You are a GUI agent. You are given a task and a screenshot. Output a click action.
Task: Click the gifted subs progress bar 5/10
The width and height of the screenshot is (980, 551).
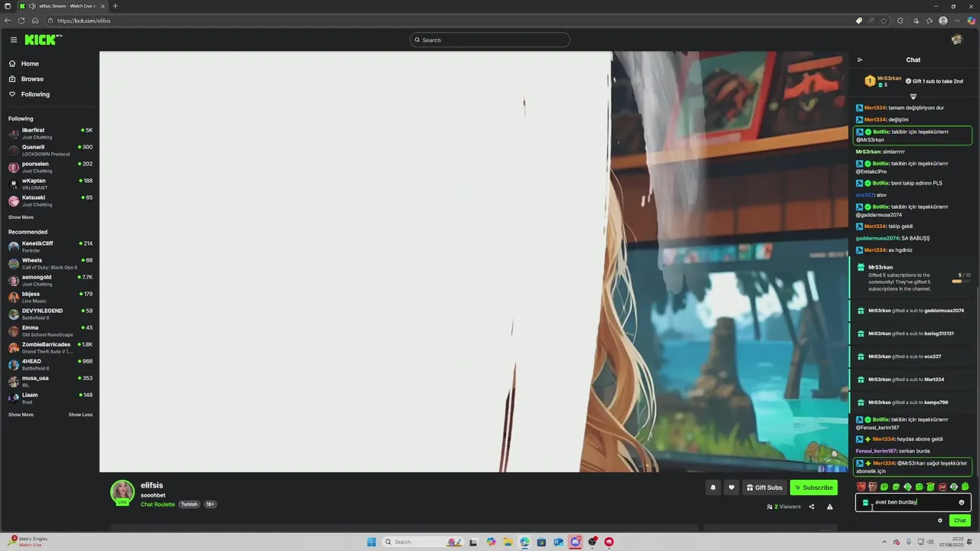point(961,282)
